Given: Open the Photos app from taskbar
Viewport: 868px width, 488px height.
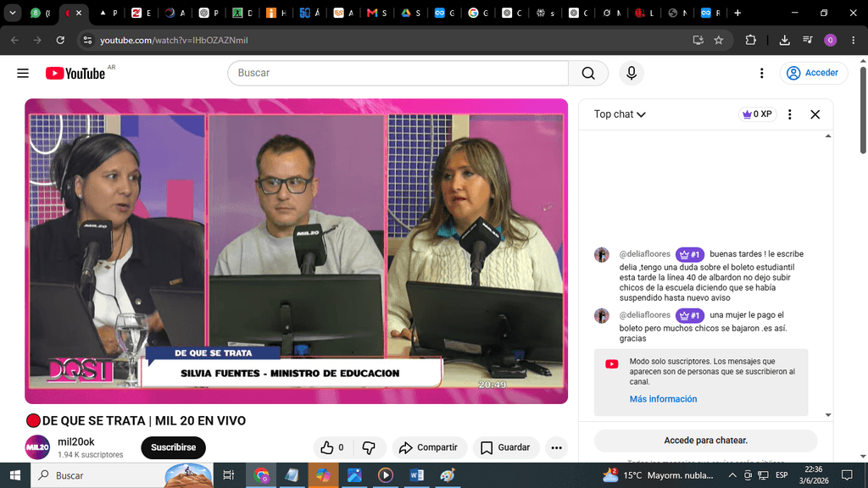Looking at the screenshot, I should (x=354, y=475).
